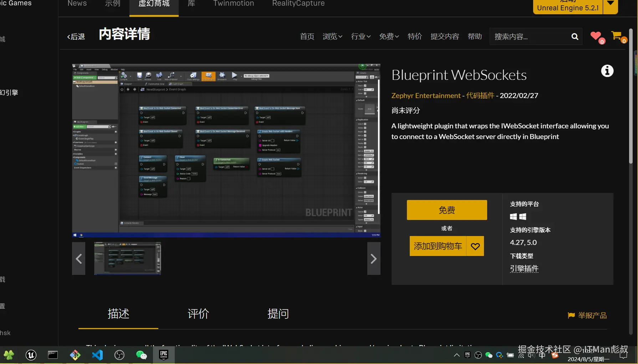Switch to the 库 tab
The image size is (638, 364).
[x=192, y=4]
